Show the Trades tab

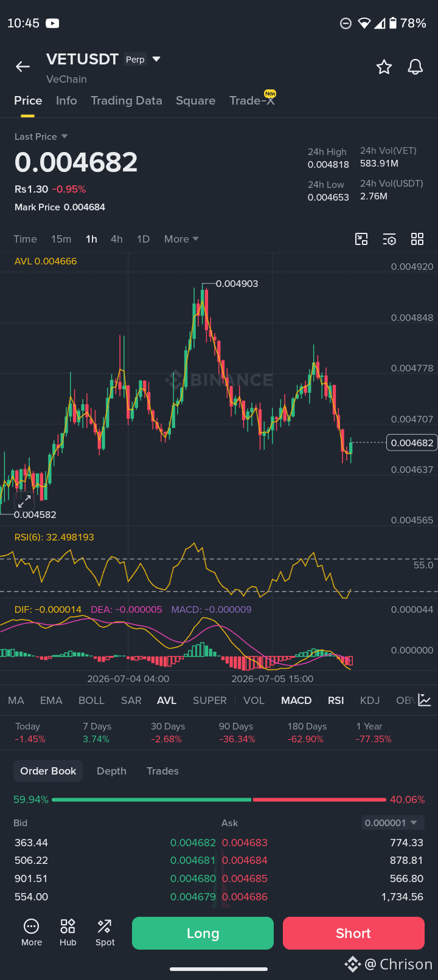pyautogui.click(x=162, y=771)
